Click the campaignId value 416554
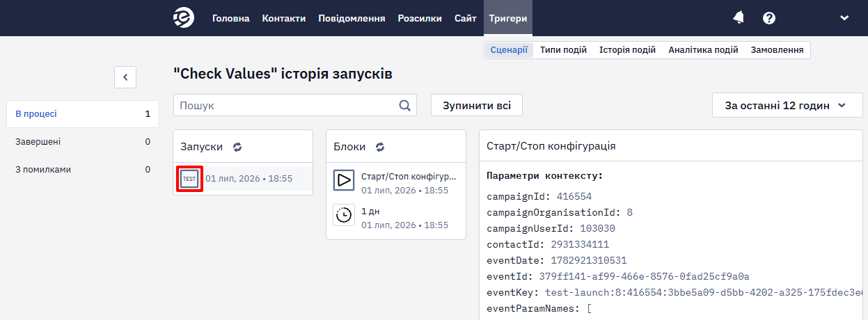868x320 pixels. 574,196
